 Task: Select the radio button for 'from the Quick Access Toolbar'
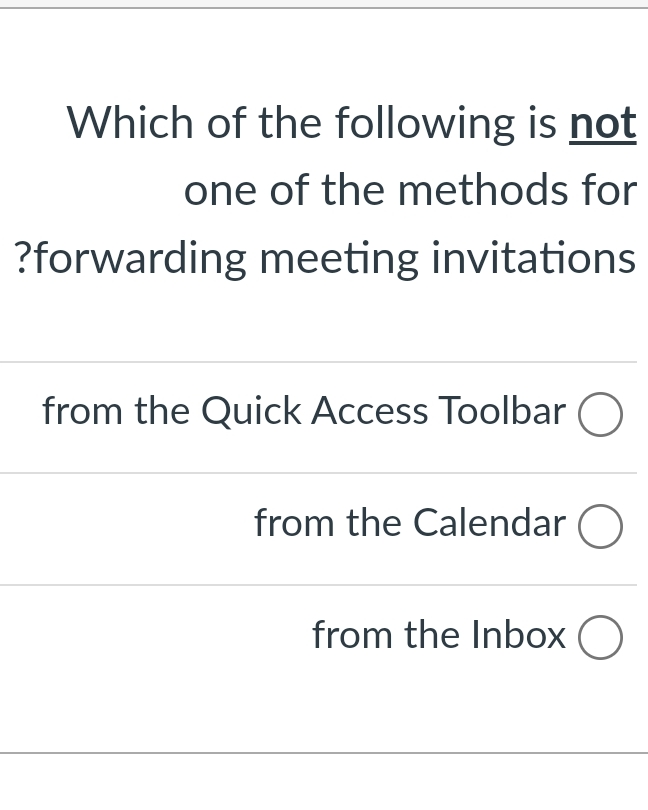point(600,414)
